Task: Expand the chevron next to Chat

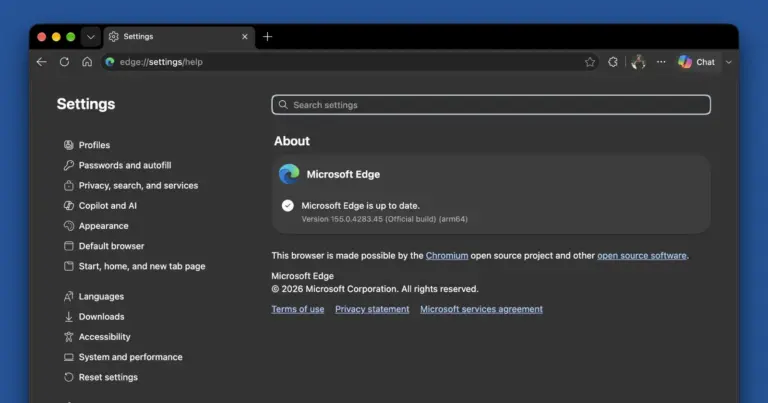Action: [729, 62]
